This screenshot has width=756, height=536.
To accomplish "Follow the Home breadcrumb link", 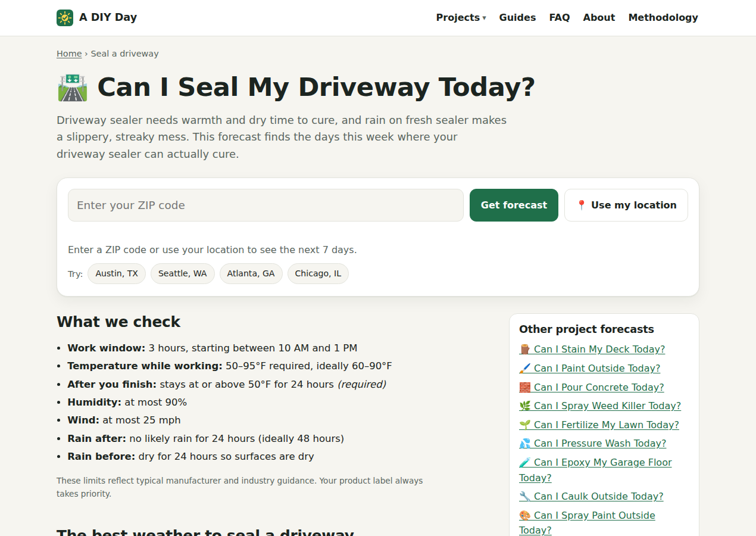I will pos(69,54).
